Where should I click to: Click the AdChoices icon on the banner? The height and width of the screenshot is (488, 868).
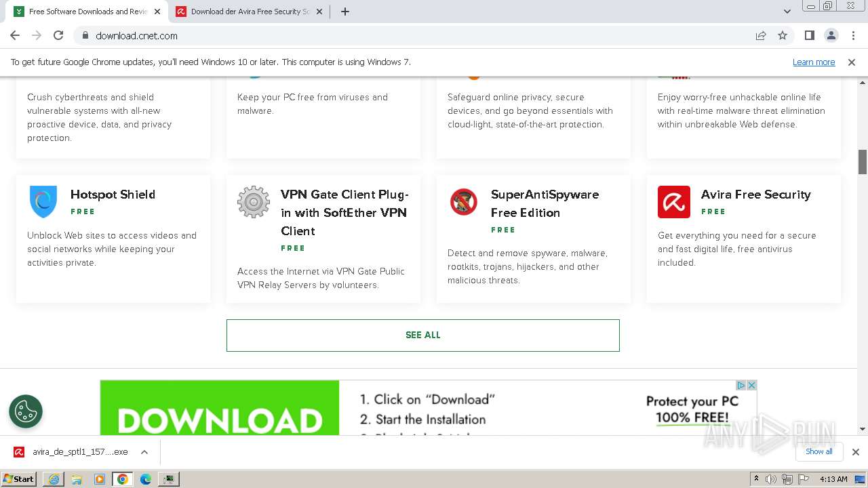[741, 385]
